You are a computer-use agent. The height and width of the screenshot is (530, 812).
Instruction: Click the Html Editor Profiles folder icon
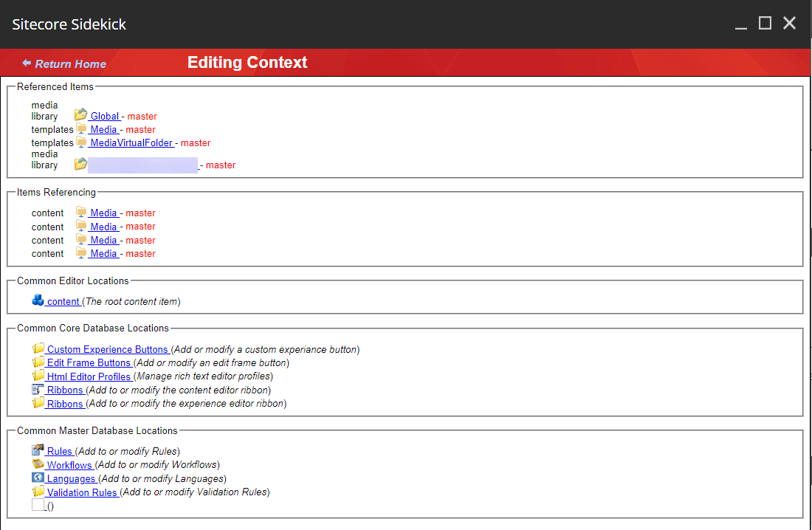coord(38,376)
